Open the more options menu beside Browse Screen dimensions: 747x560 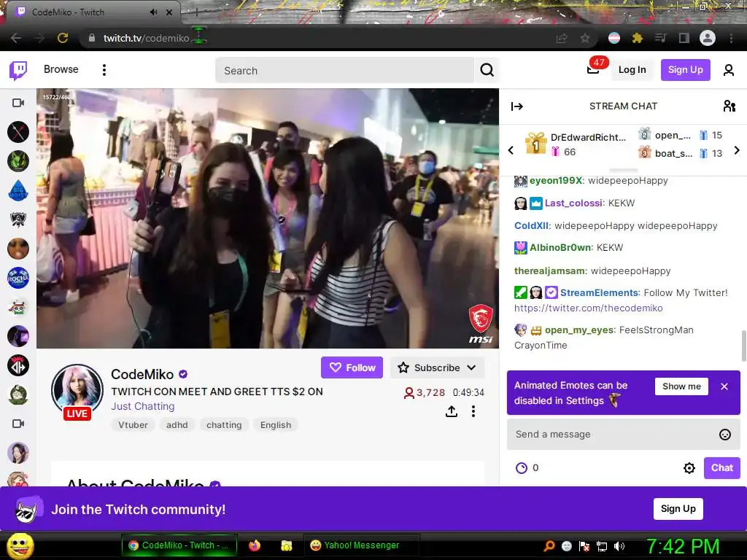(x=104, y=70)
